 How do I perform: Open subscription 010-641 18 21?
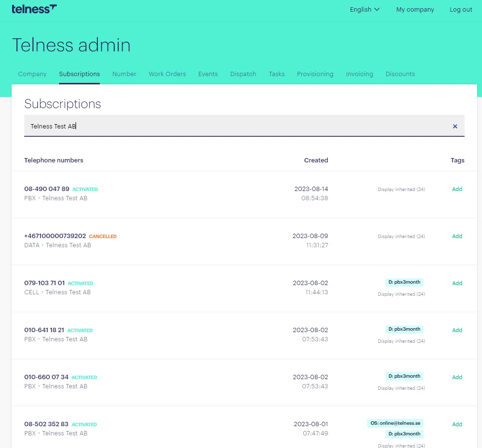44,330
